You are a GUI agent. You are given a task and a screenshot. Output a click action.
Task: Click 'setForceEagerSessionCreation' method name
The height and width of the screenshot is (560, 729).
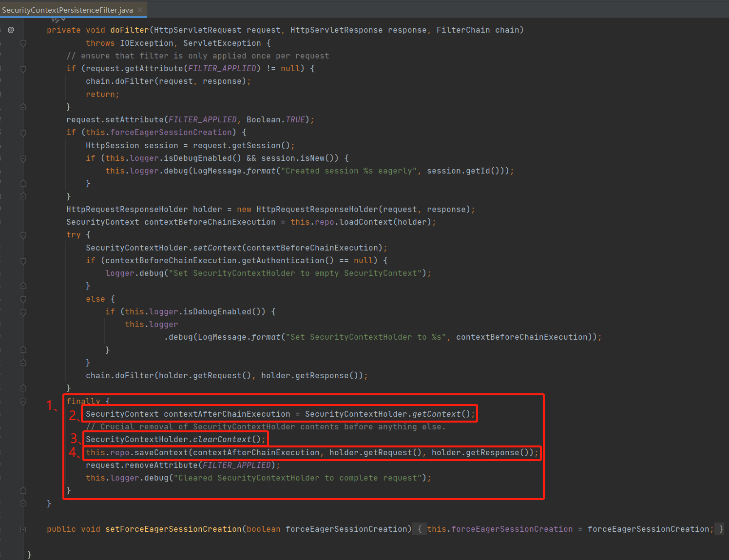[173, 529]
